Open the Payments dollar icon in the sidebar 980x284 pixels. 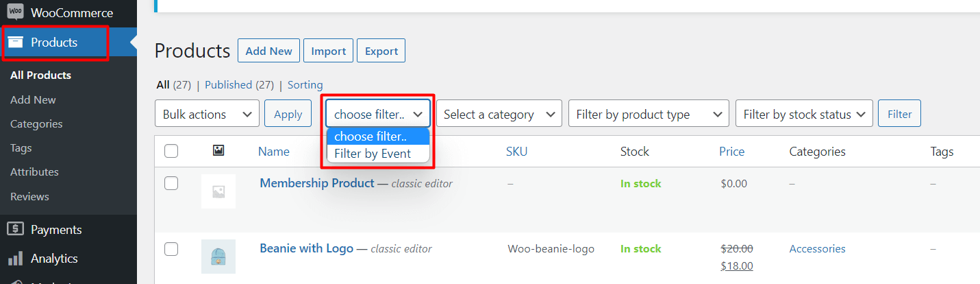15,229
